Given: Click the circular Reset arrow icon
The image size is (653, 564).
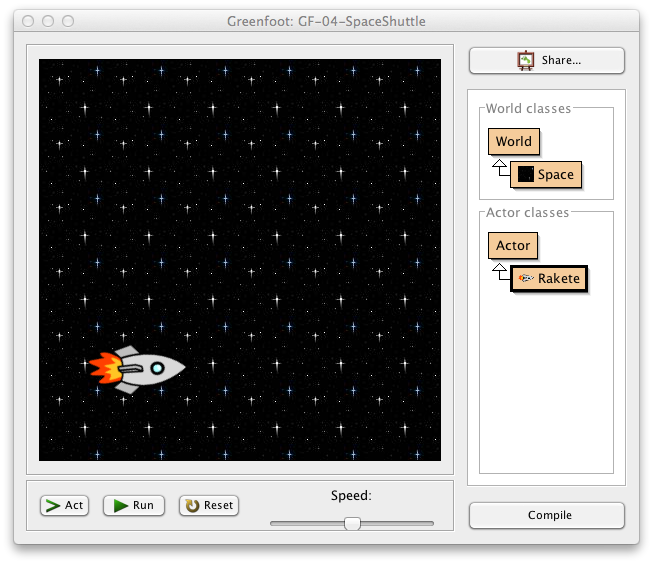Looking at the screenshot, I should 191,505.
